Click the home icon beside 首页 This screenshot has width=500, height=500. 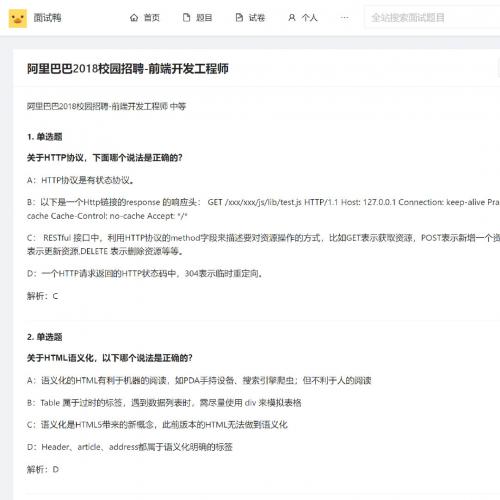click(x=134, y=18)
